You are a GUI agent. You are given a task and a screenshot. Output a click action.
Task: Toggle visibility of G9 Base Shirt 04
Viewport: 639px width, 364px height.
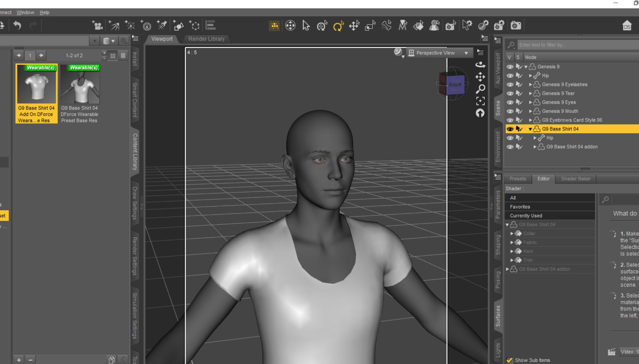[x=510, y=129]
